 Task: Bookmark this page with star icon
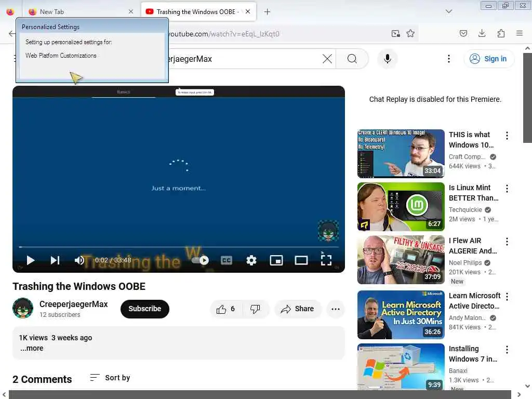(410, 33)
